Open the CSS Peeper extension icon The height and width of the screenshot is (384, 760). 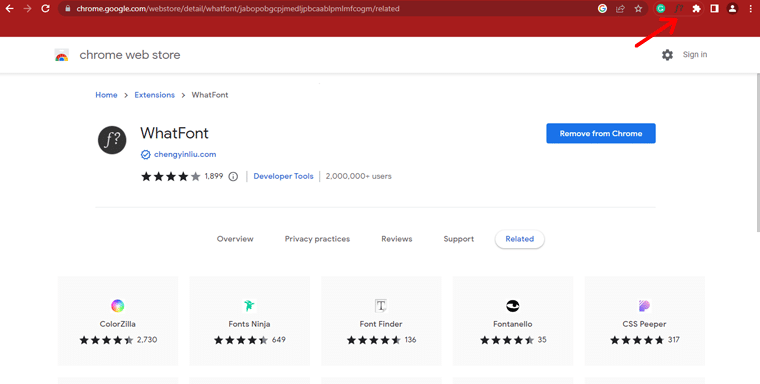point(644,305)
